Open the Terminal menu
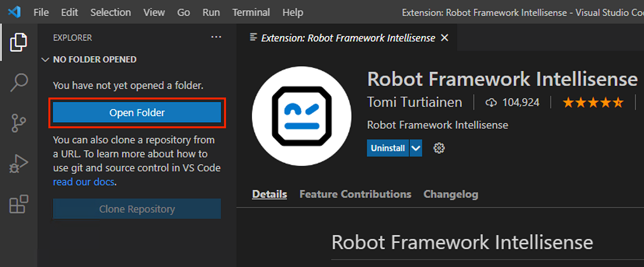Viewport: 644px width, 267px height. pyautogui.click(x=251, y=12)
